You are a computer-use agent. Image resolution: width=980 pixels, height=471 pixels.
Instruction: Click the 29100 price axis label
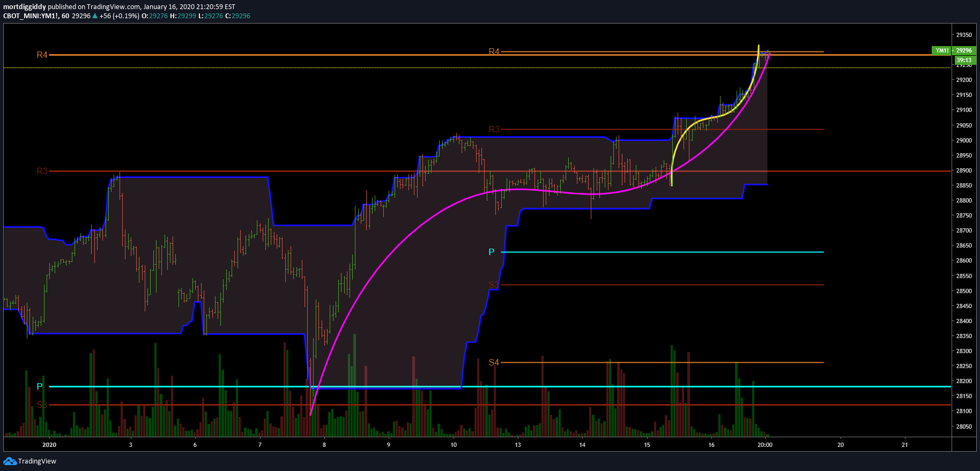pyautogui.click(x=964, y=110)
